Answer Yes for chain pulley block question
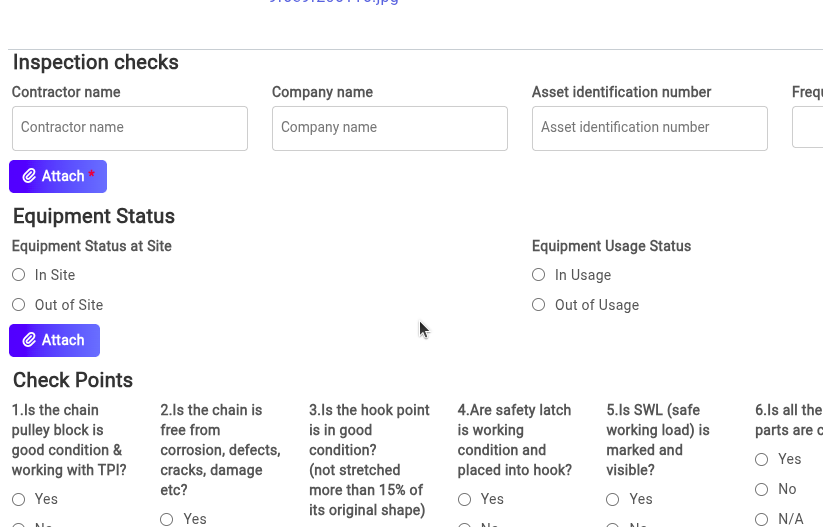The height and width of the screenshot is (527, 823). click(x=19, y=499)
